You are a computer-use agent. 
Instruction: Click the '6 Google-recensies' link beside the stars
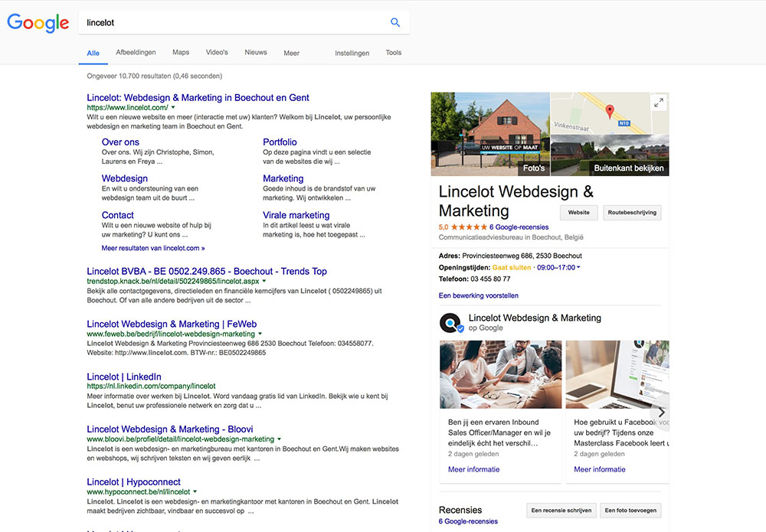tap(519, 227)
